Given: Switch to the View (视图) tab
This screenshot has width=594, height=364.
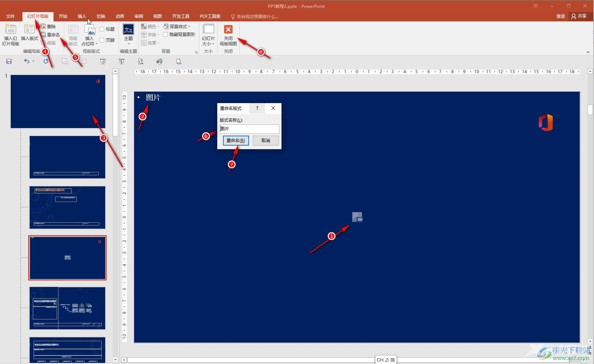Looking at the screenshot, I should click(x=158, y=16).
